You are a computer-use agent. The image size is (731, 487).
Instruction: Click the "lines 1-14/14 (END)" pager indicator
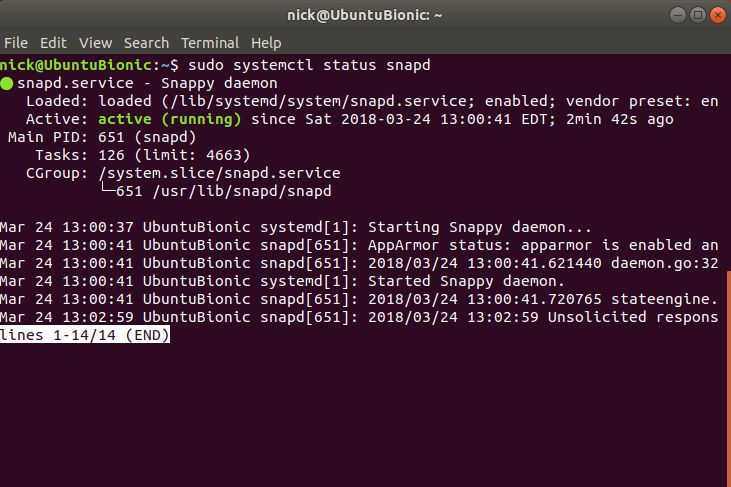point(85,336)
